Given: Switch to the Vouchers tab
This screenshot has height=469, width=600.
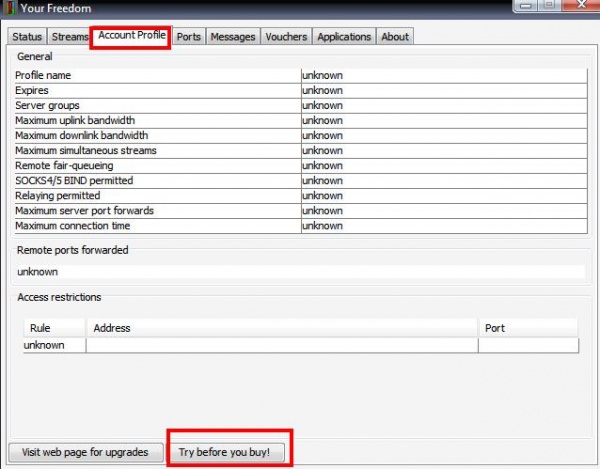Looking at the screenshot, I should pyautogui.click(x=286, y=37).
